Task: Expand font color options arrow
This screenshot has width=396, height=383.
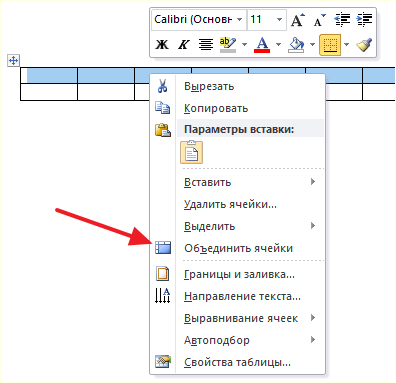Action: pyautogui.click(x=279, y=44)
